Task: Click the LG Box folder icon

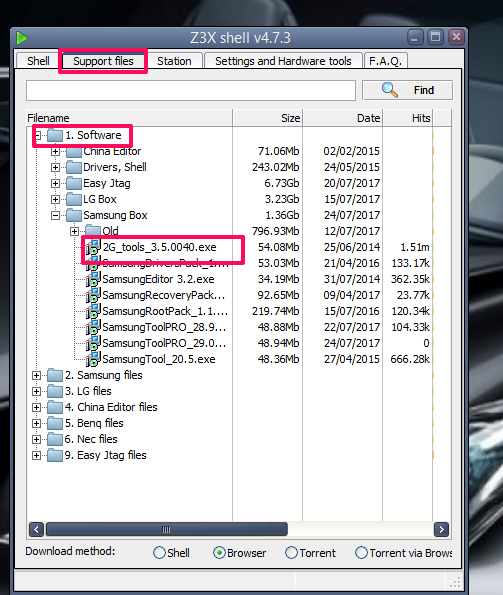Action: 74,199
